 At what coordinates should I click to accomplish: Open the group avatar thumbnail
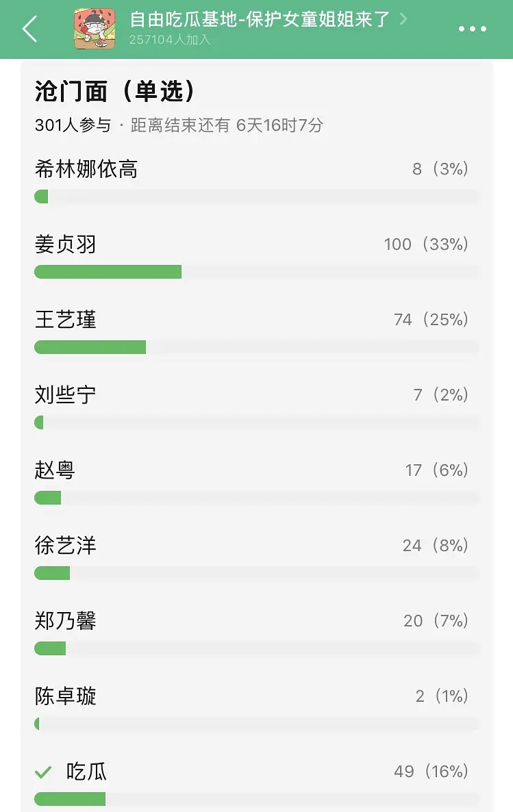pos(95,29)
